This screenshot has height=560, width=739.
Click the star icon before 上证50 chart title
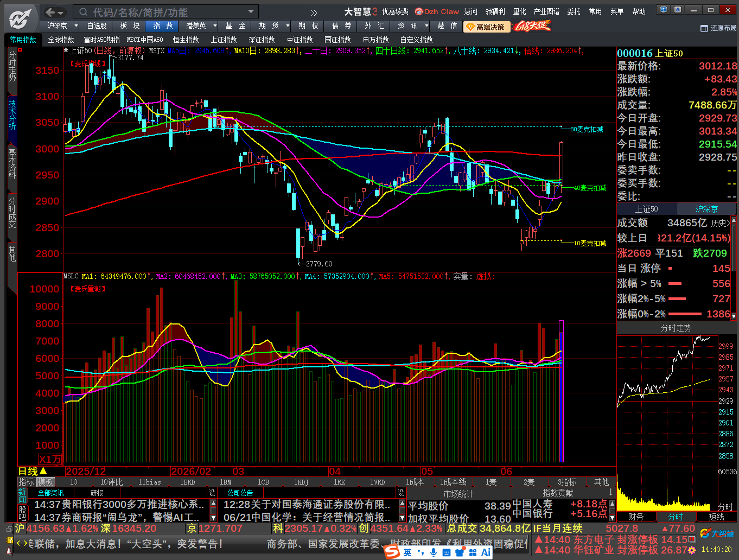point(66,50)
